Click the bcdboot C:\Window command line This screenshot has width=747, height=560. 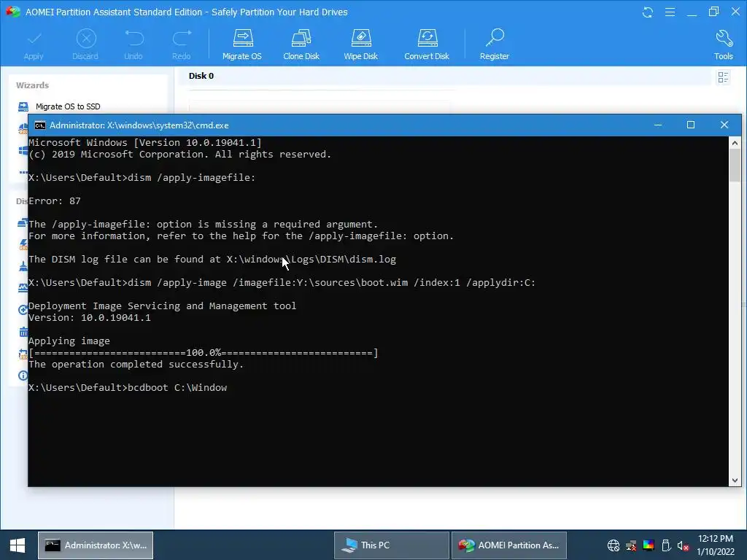pyautogui.click(x=128, y=388)
